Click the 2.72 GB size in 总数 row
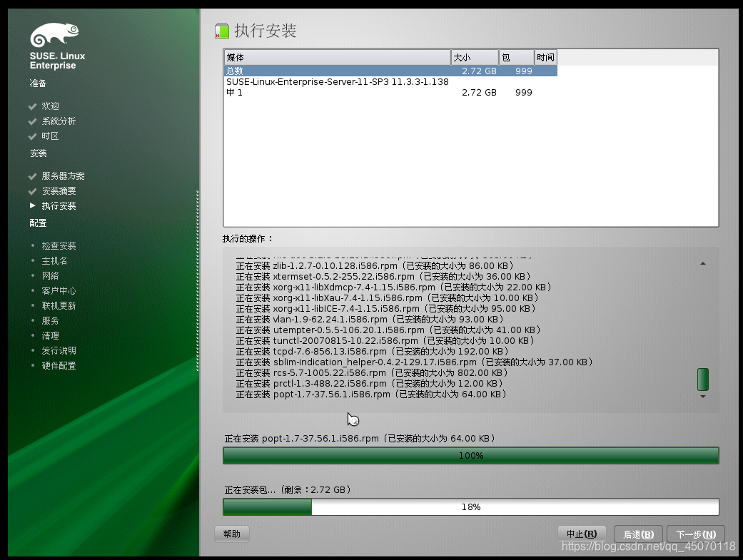 coord(479,71)
